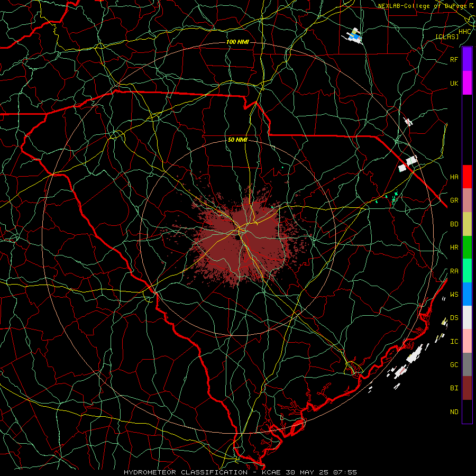Select the GR legend color block
Image resolution: width=476 pixels, height=476 pixels.
click(467, 200)
